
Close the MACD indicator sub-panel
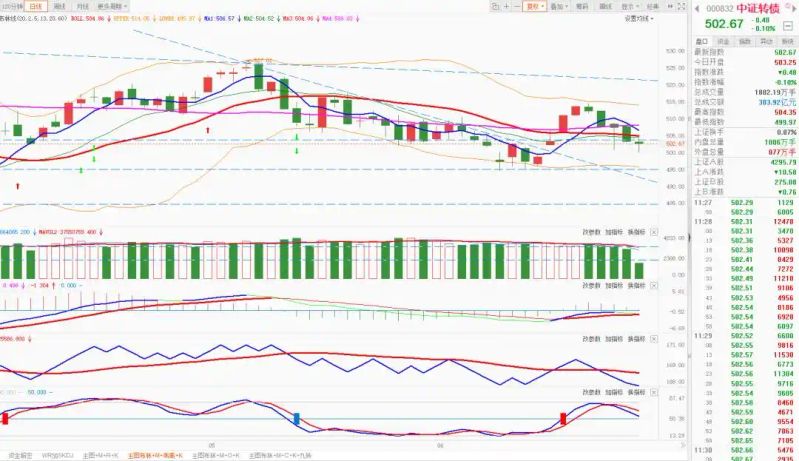coord(654,286)
